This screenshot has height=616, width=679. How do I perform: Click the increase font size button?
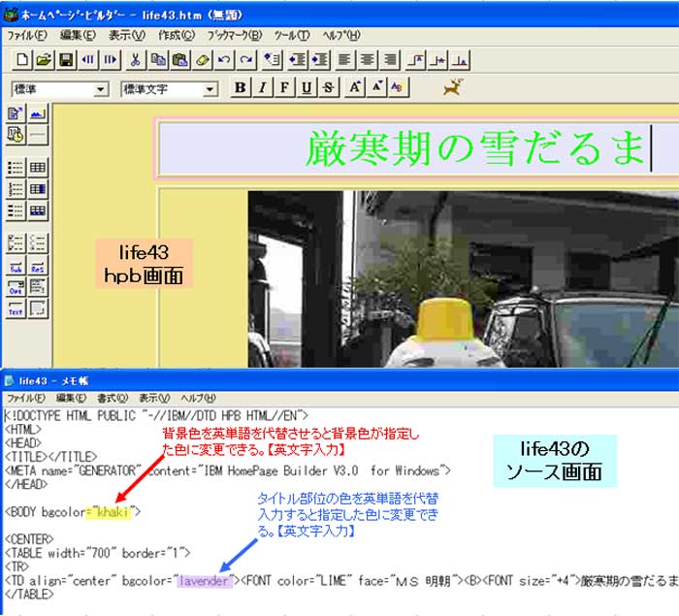tap(355, 88)
